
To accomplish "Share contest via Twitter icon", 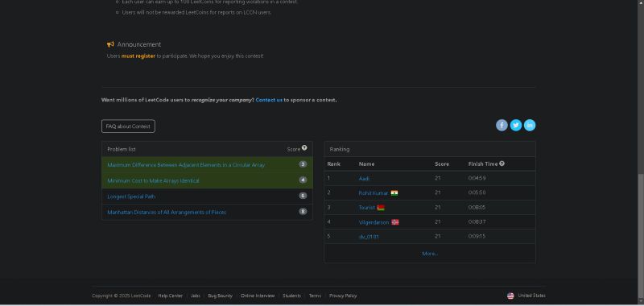I will 516,126.
